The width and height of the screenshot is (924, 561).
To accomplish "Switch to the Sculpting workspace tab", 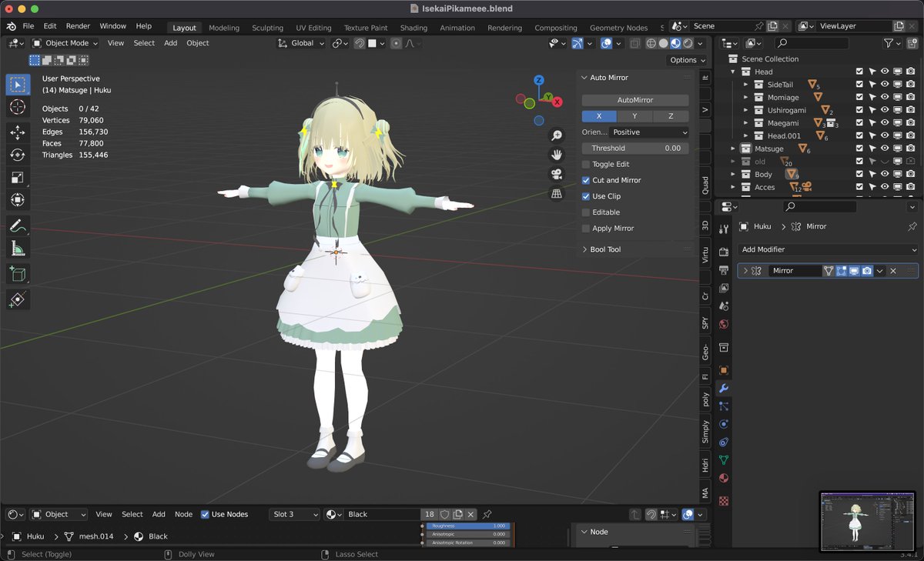I will [268, 28].
